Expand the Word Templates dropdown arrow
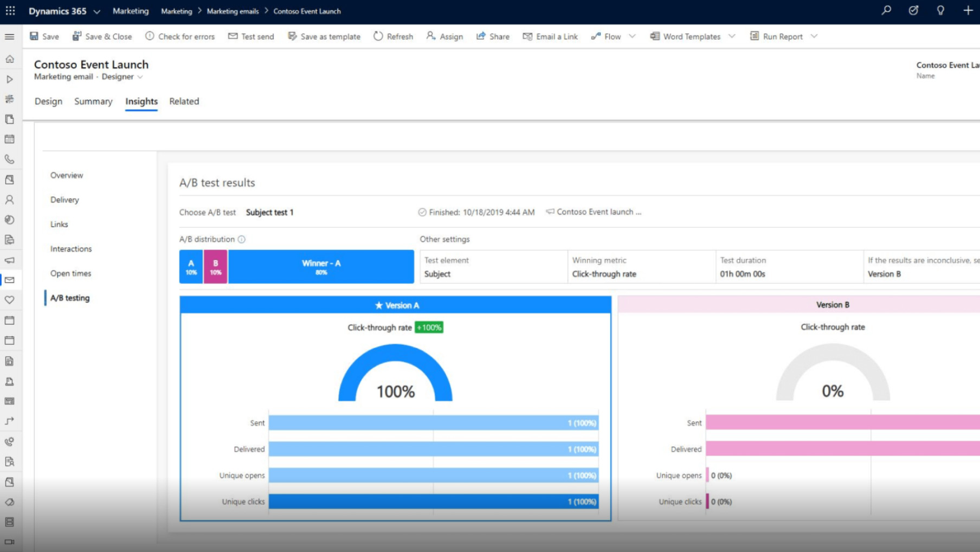Image resolution: width=980 pixels, height=552 pixels. 732,36
